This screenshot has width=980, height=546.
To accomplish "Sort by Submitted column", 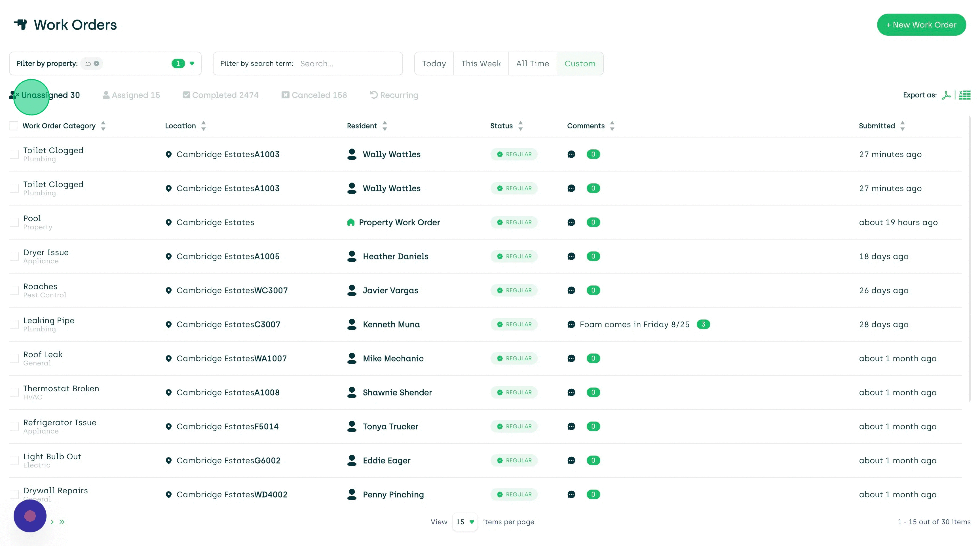I will click(902, 126).
